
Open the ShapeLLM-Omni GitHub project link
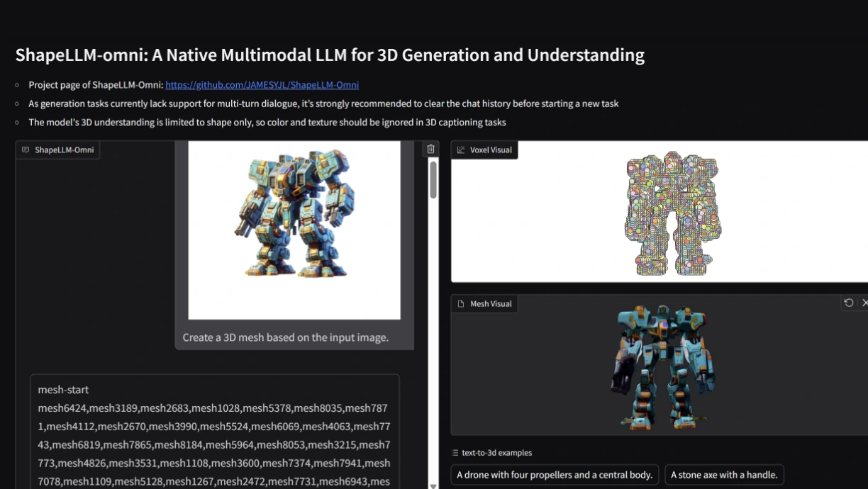(262, 85)
